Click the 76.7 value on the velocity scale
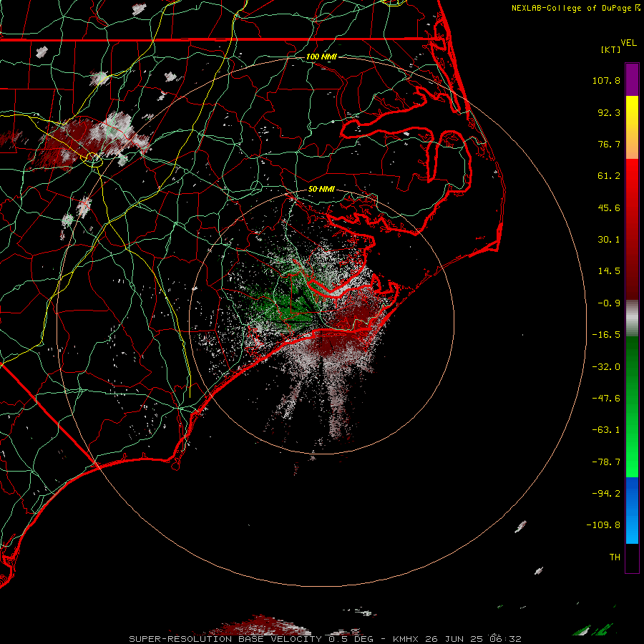644x644 pixels. pyautogui.click(x=609, y=144)
